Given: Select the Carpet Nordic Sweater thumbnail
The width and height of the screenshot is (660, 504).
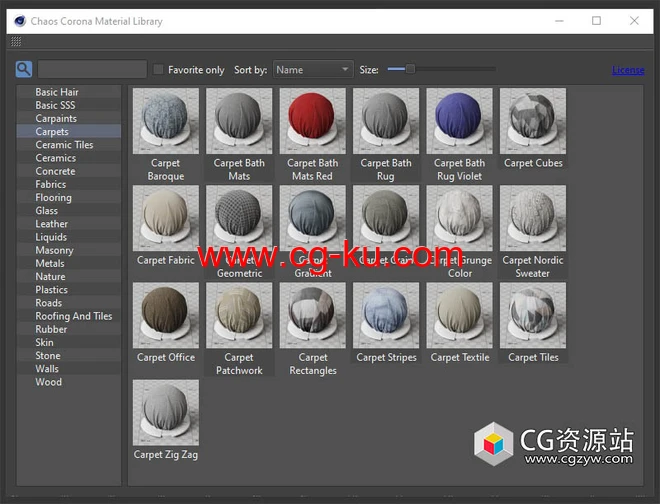Looking at the screenshot, I should [533, 218].
